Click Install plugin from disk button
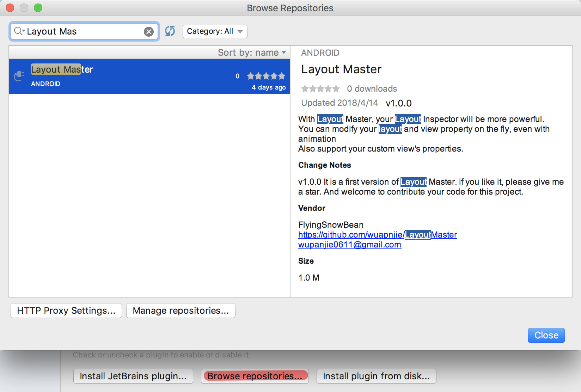 (x=377, y=376)
